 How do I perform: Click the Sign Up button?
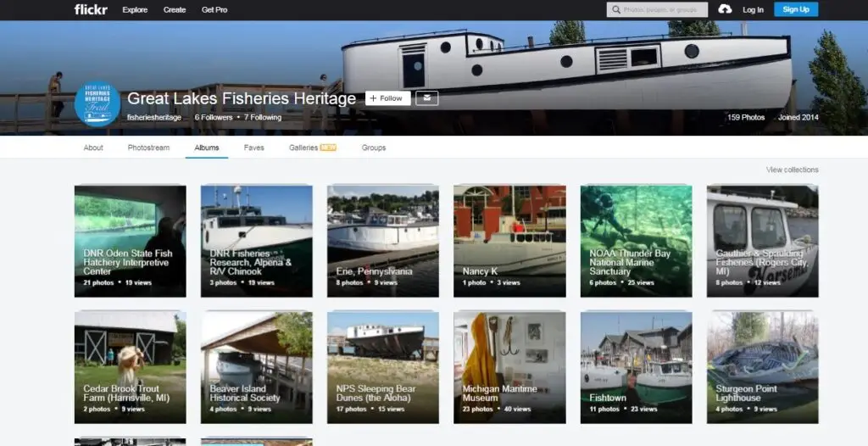796,9
